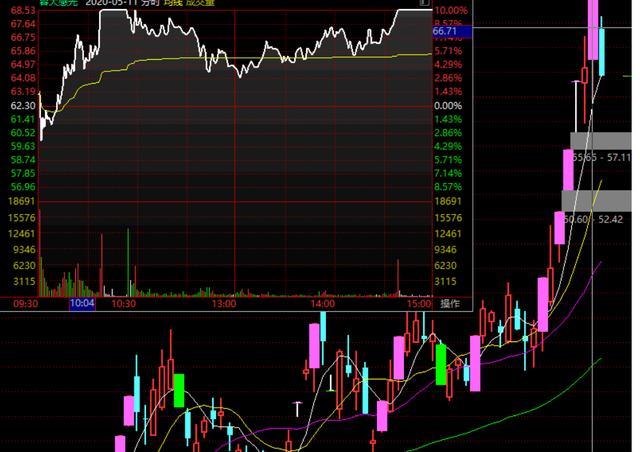Image resolution: width=640 pixels, height=452 pixels.
Task: Click the 成交量 legend in intraday header
Action: [x=200, y=2]
